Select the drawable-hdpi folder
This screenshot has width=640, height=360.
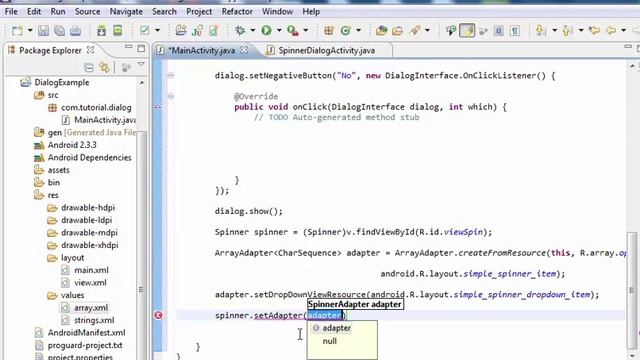coord(88,208)
